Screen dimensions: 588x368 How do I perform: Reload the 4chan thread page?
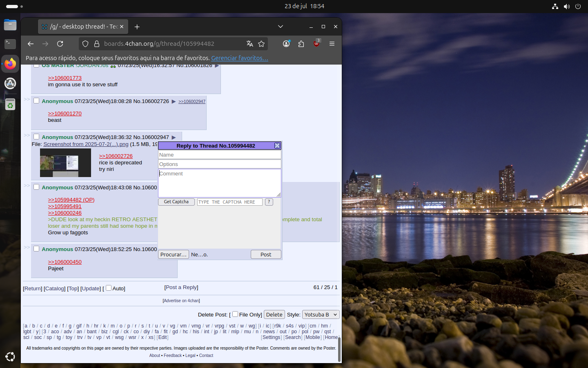60,44
